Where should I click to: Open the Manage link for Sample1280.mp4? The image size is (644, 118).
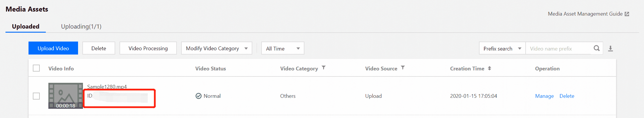(544, 96)
